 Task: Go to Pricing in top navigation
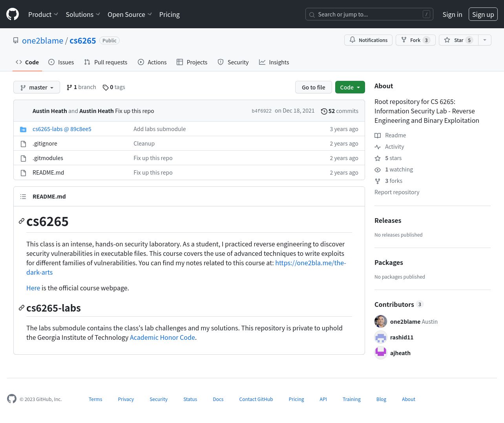pos(169,15)
